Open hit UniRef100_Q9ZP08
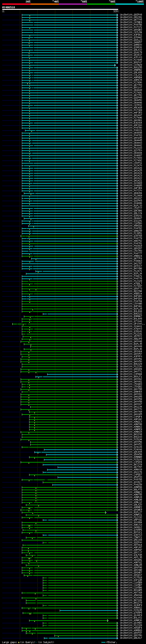Image resolution: width=146 pixels, height=644 pixels. [131, 15]
